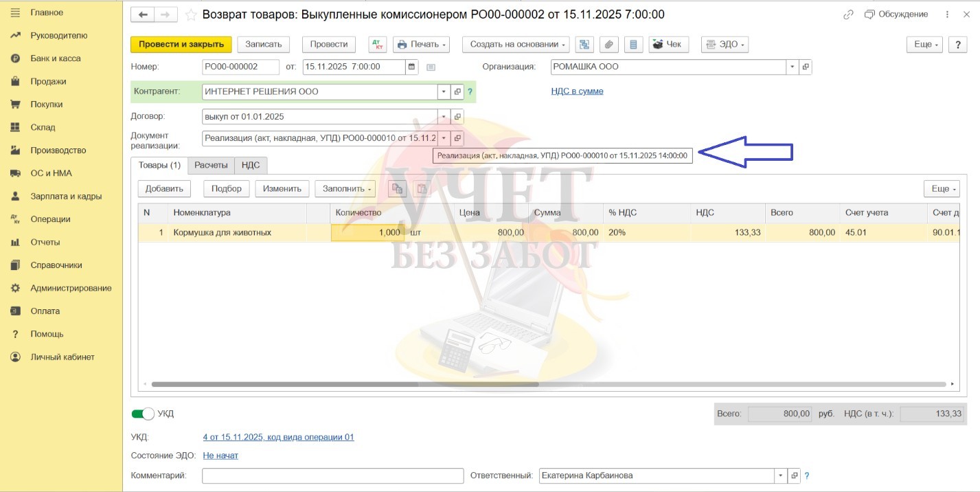Screen dimensions: 980x492
Task: Open the Склад section
Action: pos(43,127)
